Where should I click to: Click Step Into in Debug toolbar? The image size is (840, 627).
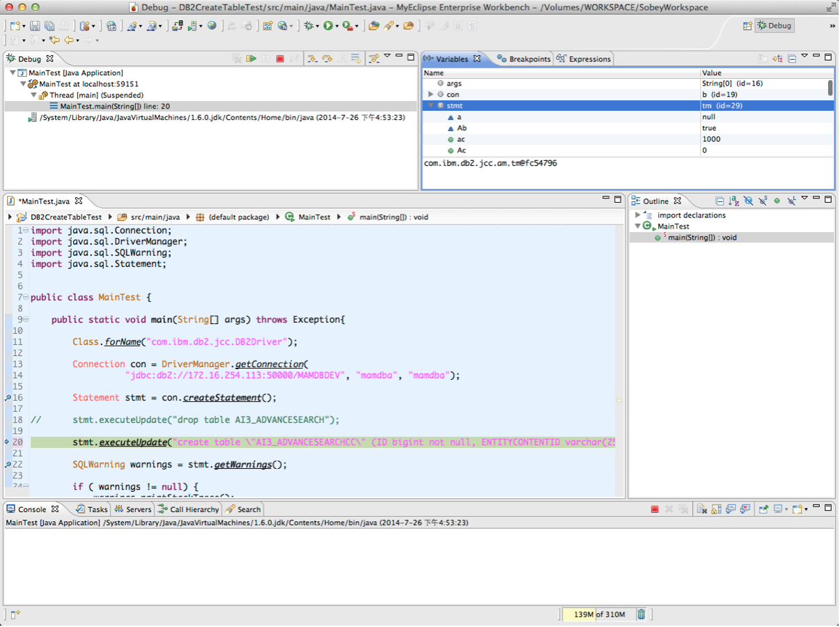[x=312, y=59]
